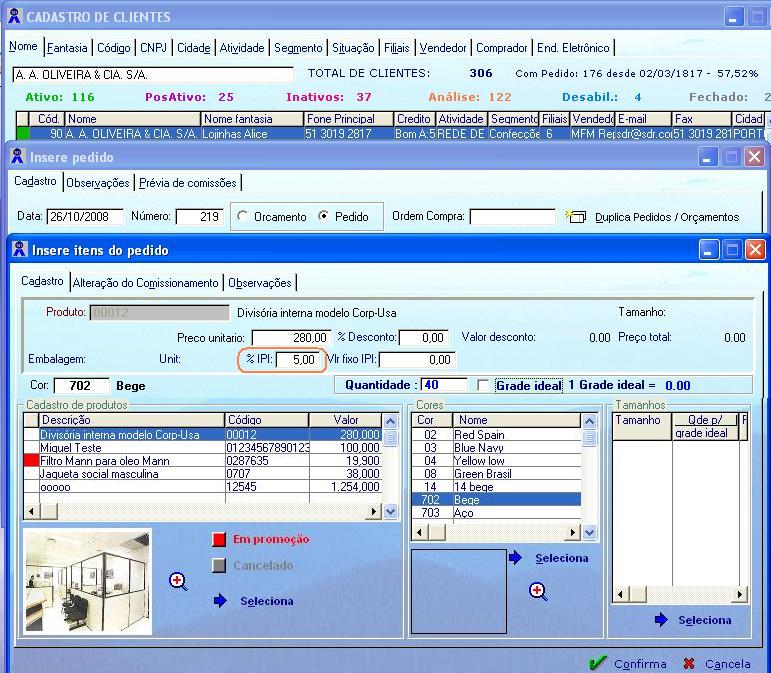Click the Vlr fixo IPI field
Viewport: 771px width, 673px height.
[417, 359]
